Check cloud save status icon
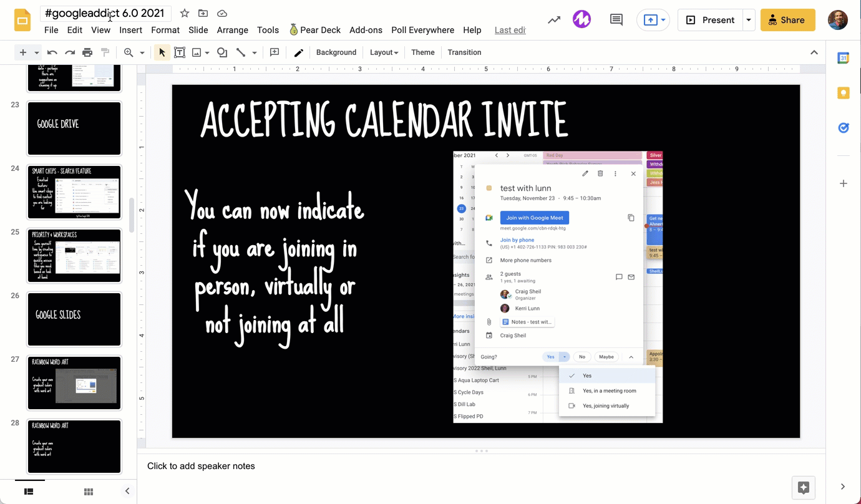The width and height of the screenshot is (861, 504). pos(221,13)
